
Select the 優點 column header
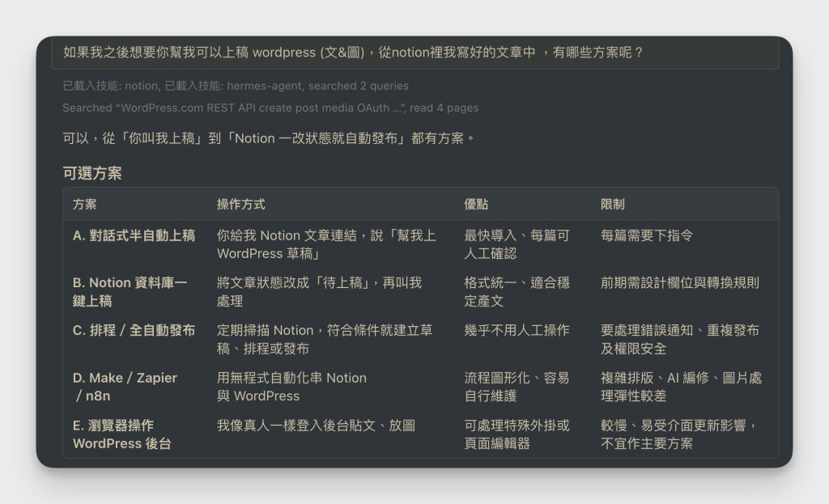[476, 205]
